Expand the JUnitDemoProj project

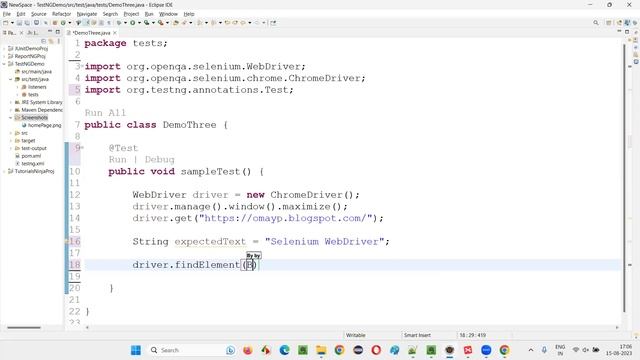click(x=4, y=49)
